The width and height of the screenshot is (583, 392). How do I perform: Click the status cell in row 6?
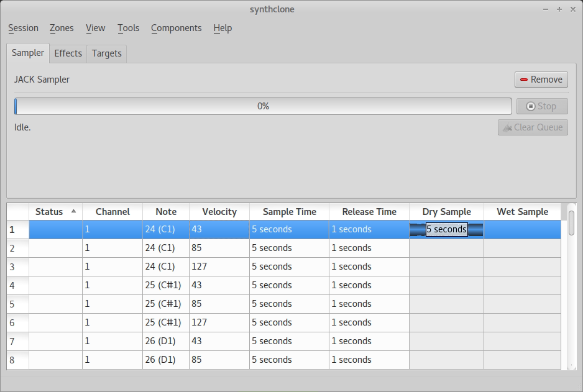55,322
